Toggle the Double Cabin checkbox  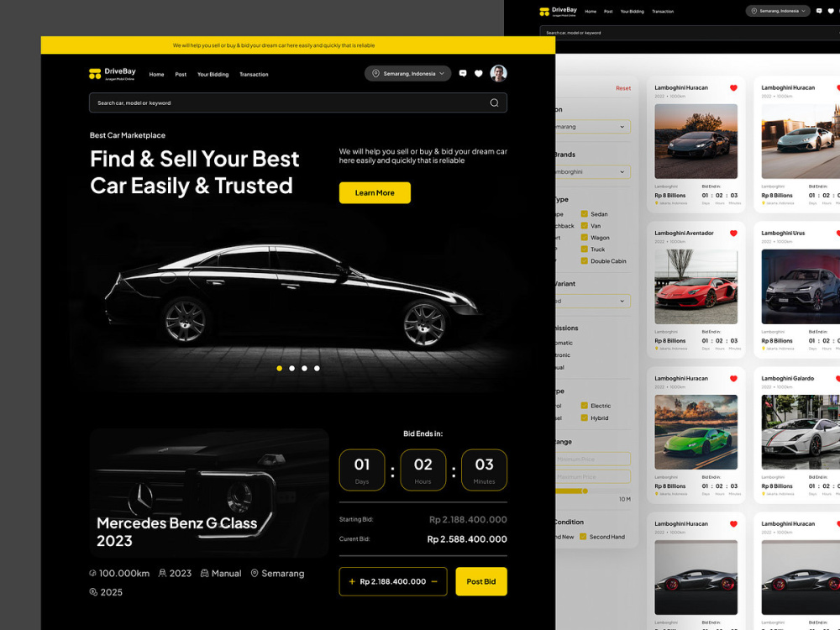click(x=585, y=261)
